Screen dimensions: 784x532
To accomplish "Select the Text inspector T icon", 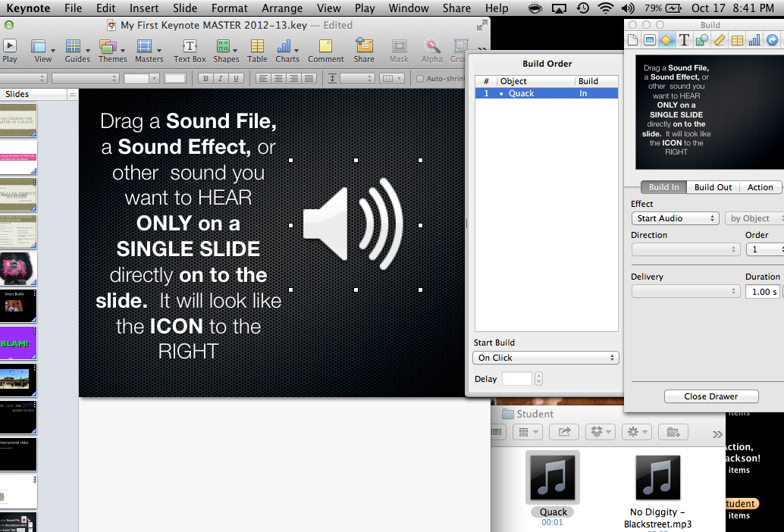I will pos(684,39).
